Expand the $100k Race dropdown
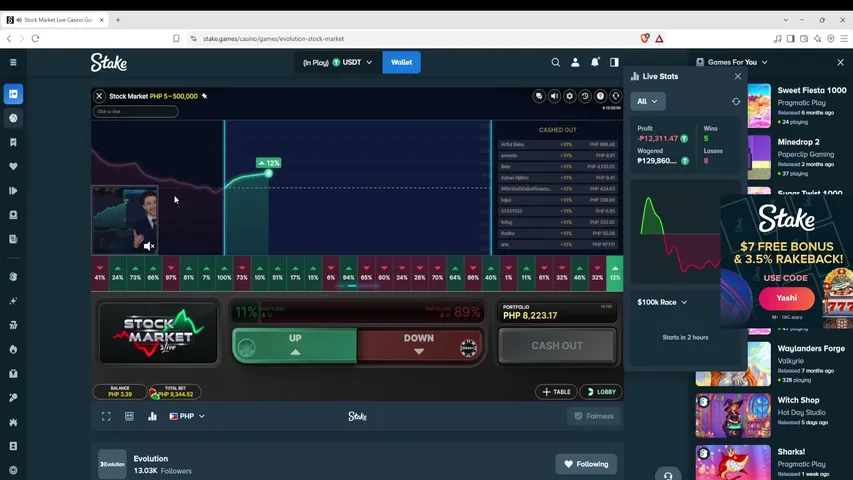 (662, 302)
